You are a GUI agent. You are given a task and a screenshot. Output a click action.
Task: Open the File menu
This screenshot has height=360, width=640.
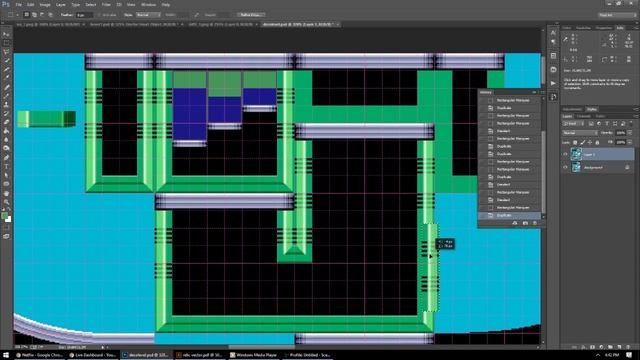[x=18, y=4]
